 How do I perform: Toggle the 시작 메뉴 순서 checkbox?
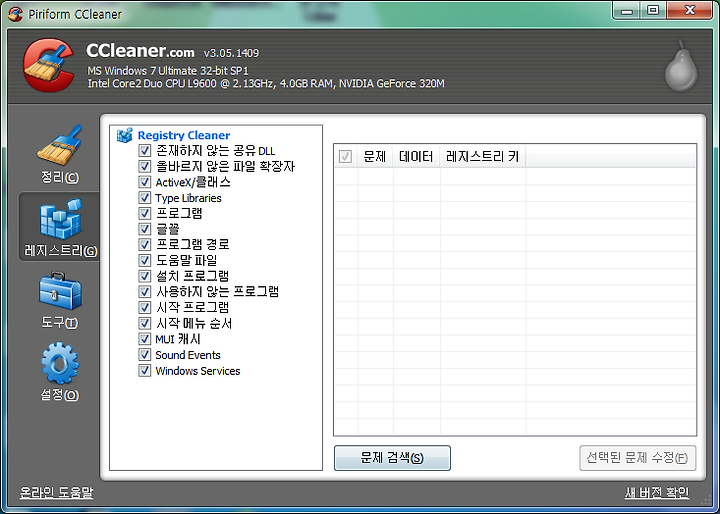pos(145,323)
